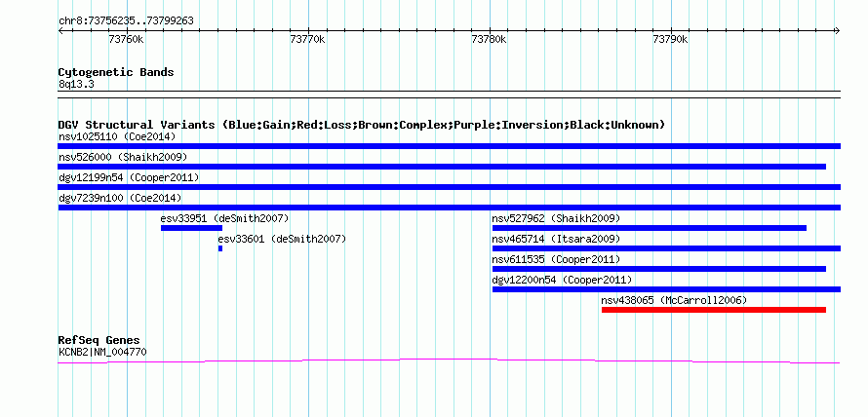This screenshot has width=868, height=417.
Task: Open the nsv611535 (Cooper2011) label
Action: [x=556, y=259]
